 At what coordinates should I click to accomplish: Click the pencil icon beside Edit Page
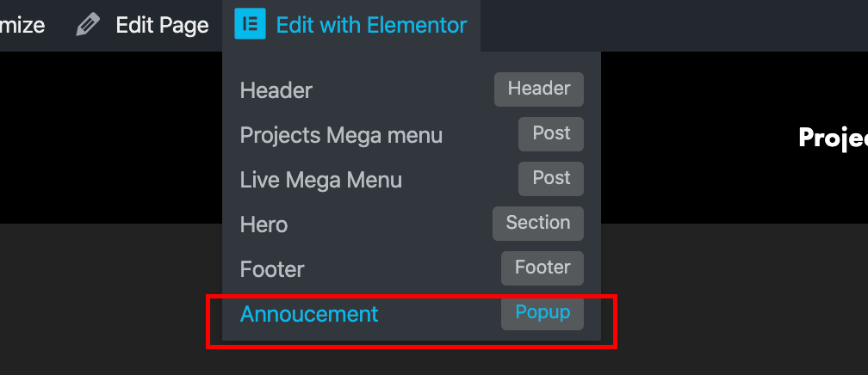pos(88,25)
